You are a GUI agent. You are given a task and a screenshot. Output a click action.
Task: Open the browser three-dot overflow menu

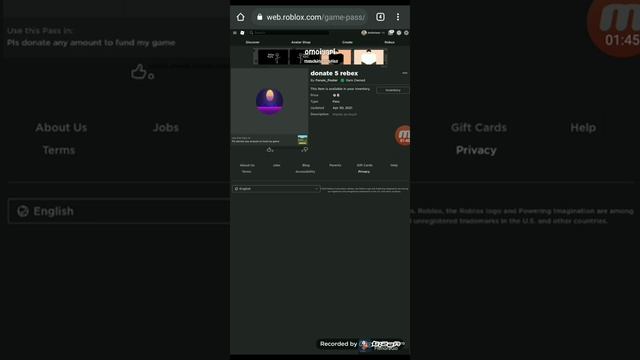[x=398, y=17]
